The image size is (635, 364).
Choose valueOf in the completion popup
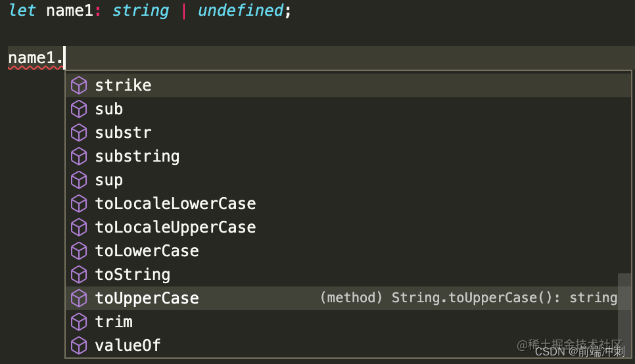click(348, 346)
